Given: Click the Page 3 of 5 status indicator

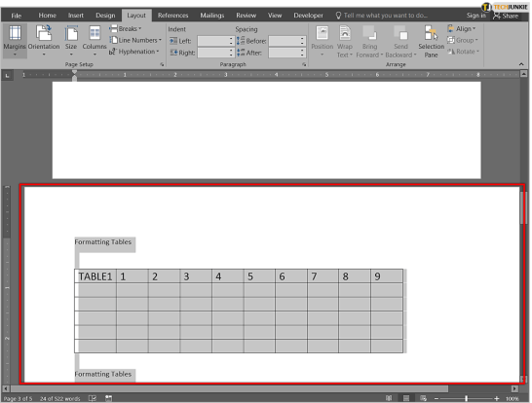Looking at the screenshot, I should coord(18,398).
